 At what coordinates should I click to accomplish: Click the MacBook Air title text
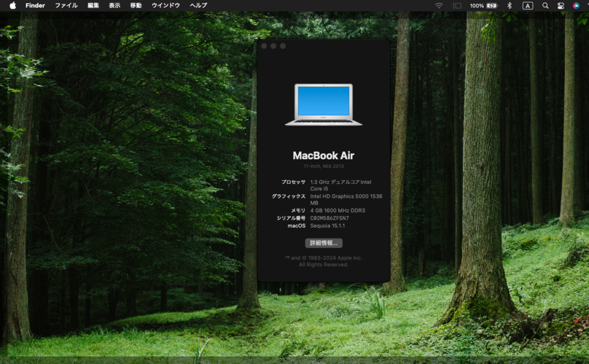pyautogui.click(x=323, y=155)
